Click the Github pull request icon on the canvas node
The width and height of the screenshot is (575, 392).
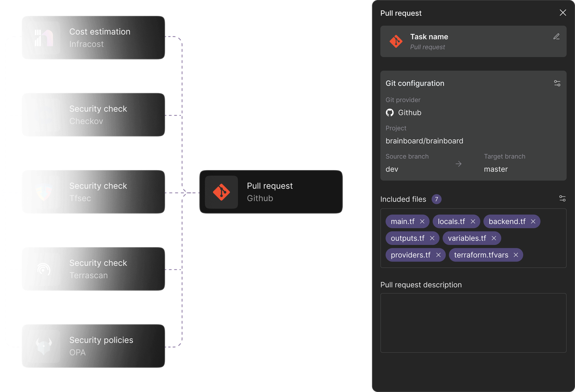(x=221, y=192)
